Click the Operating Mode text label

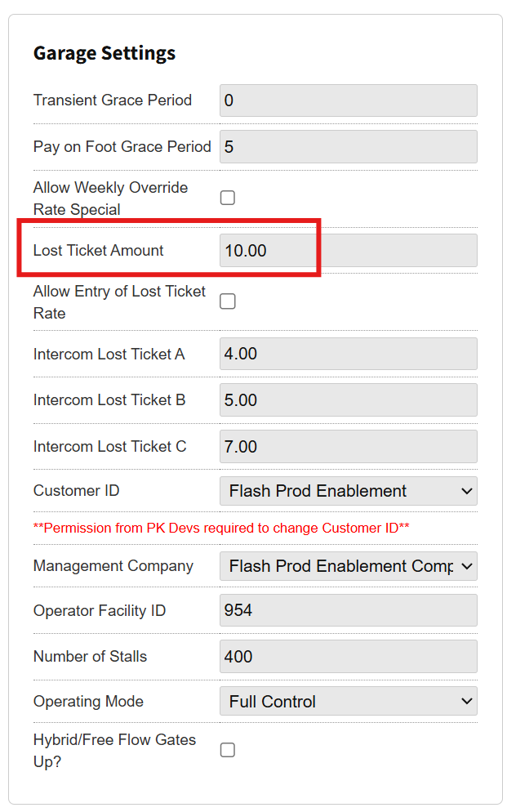(x=88, y=702)
